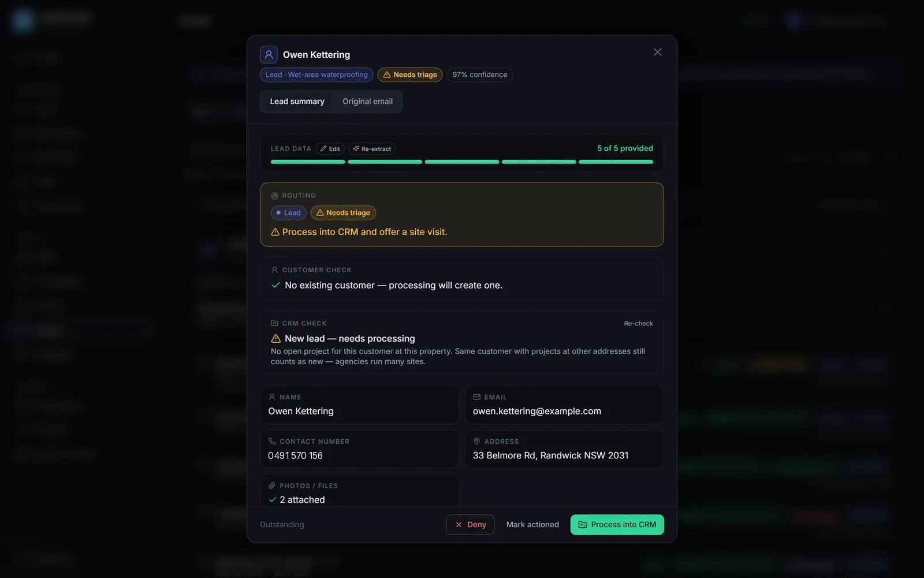Click the warning icon beside 'New lead — needs processing'
The image size is (924, 578).
coord(275,339)
